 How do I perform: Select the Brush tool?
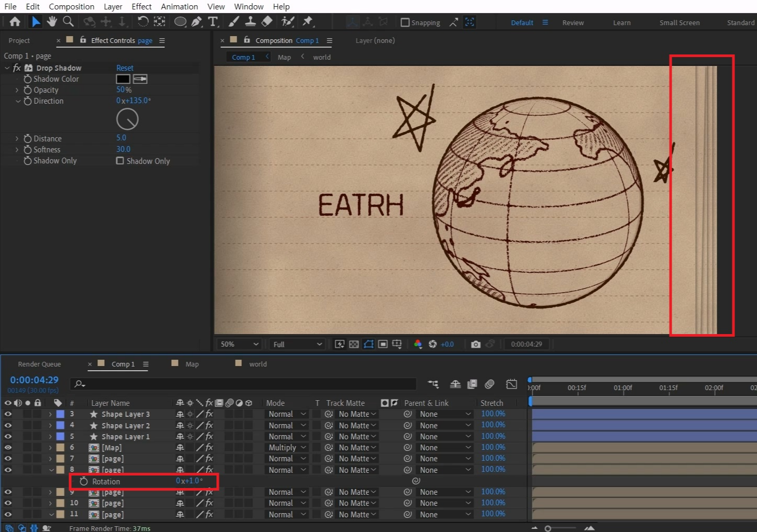point(234,21)
